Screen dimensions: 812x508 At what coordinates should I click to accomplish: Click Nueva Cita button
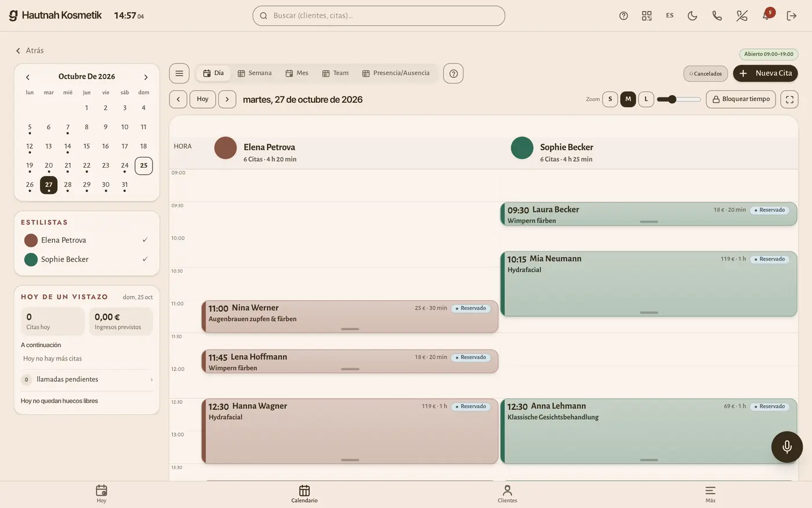766,73
